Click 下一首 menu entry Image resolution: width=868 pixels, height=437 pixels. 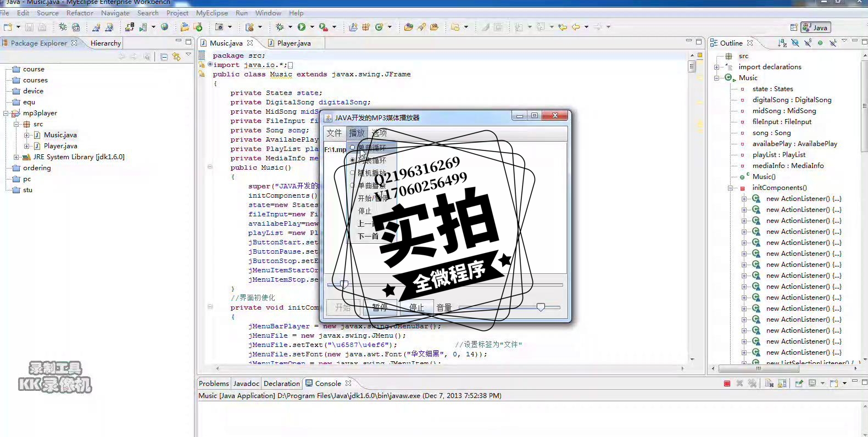pos(368,236)
